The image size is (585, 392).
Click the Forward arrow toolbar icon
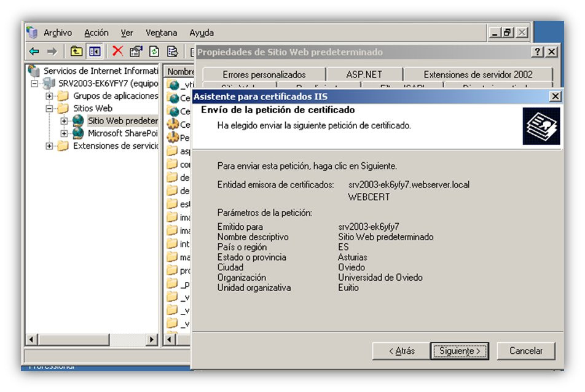pos(52,51)
